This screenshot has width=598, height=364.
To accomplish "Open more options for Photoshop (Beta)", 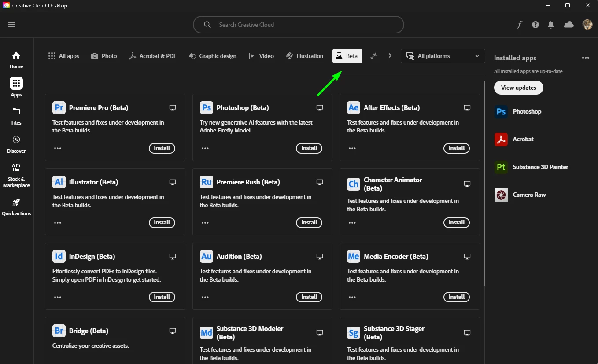I will click(205, 148).
